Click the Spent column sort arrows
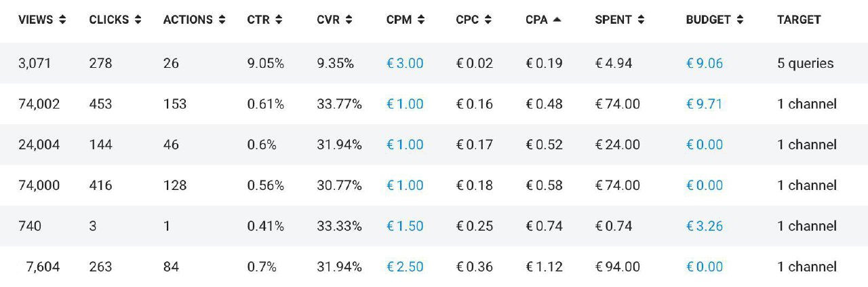 (641, 20)
